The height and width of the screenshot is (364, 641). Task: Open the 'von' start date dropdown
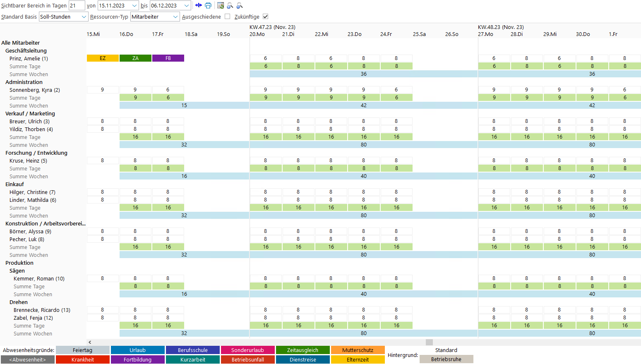coord(134,5)
